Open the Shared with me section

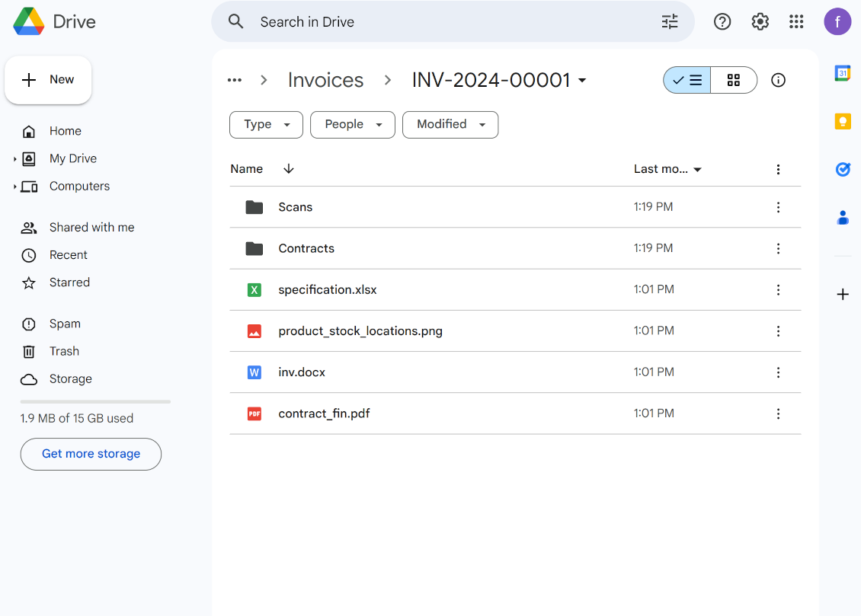coord(91,228)
